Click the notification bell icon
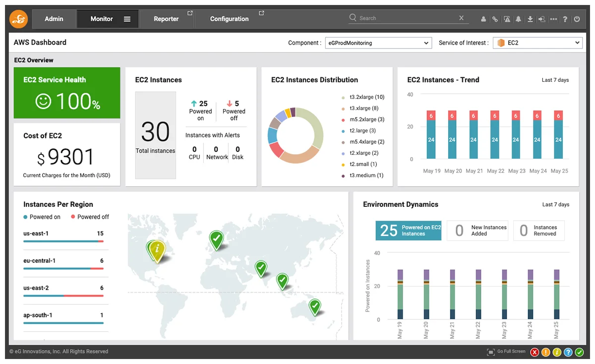Image resolution: width=595 pixels, height=364 pixels. pyautogui.click(x=518, y=19)
